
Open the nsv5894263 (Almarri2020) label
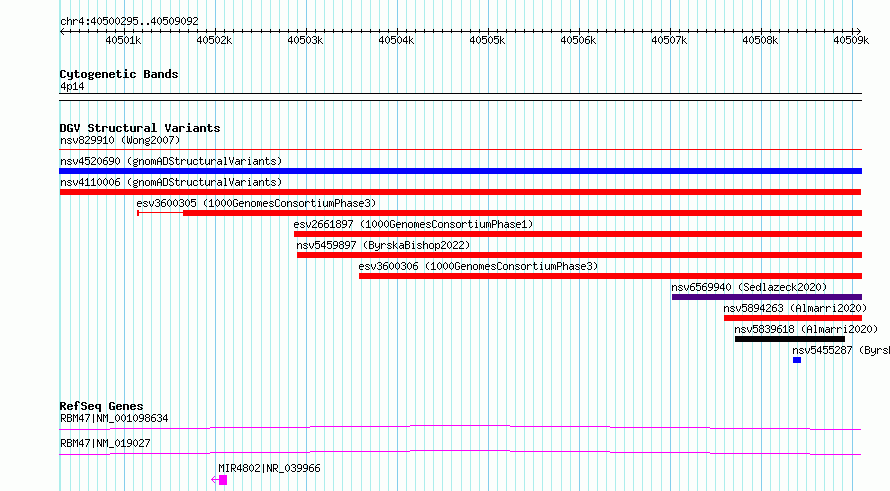click(795, 308)
